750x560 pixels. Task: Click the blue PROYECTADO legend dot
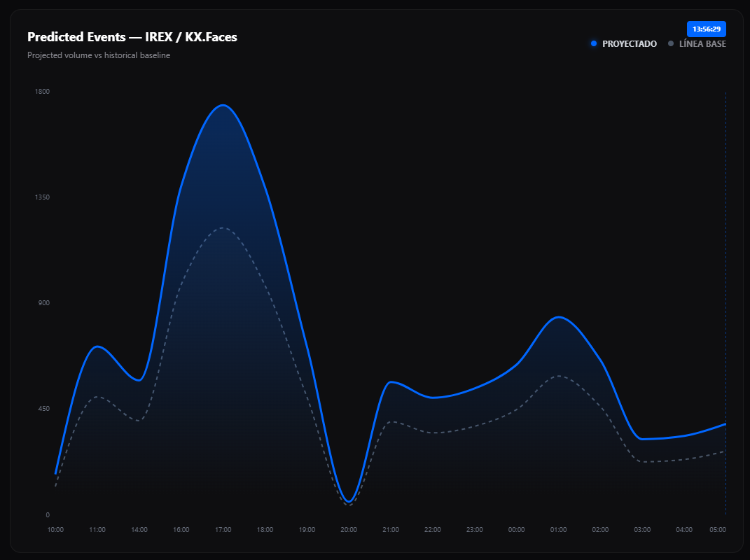pos(594,43)
